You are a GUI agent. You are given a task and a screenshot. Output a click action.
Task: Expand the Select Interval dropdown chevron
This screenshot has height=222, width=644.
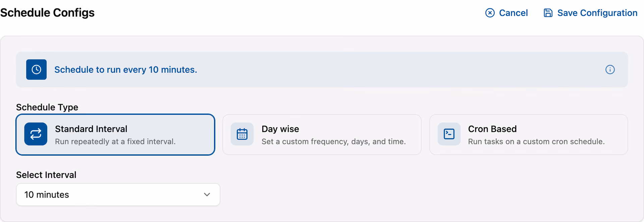pyautogui.click(x=207, y=195)
